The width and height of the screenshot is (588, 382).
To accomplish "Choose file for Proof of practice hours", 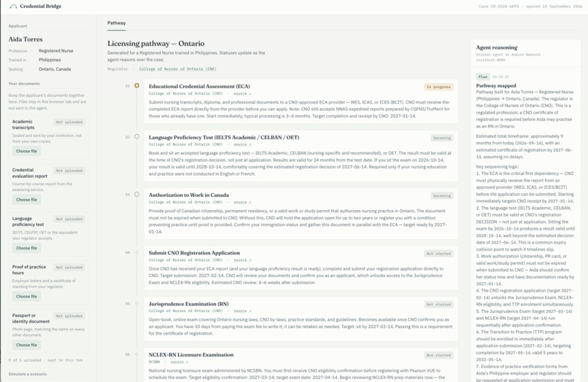I will [26, 297].
